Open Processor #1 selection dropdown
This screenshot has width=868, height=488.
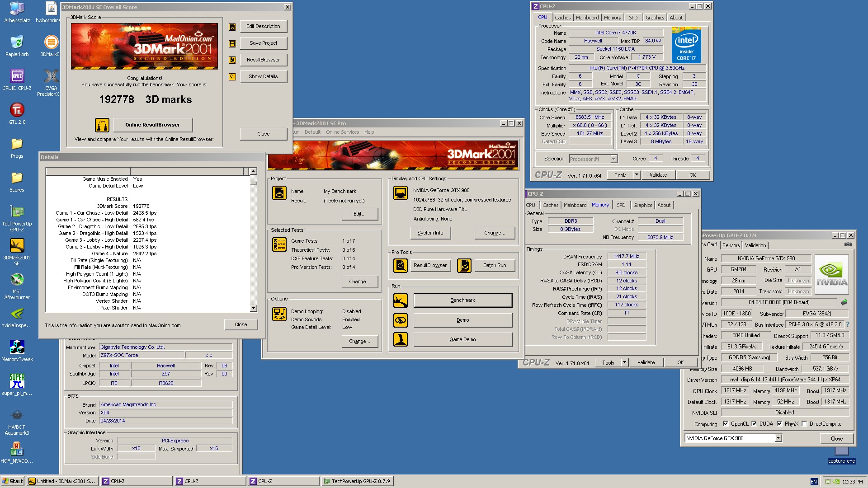point(613,159)
